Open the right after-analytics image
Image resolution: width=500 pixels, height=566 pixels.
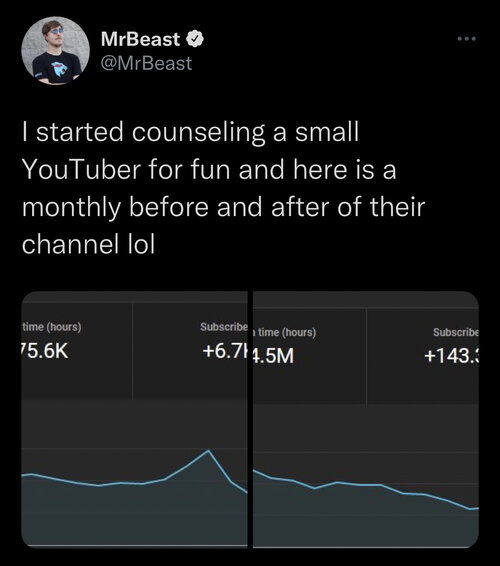(x=366, y=419)
